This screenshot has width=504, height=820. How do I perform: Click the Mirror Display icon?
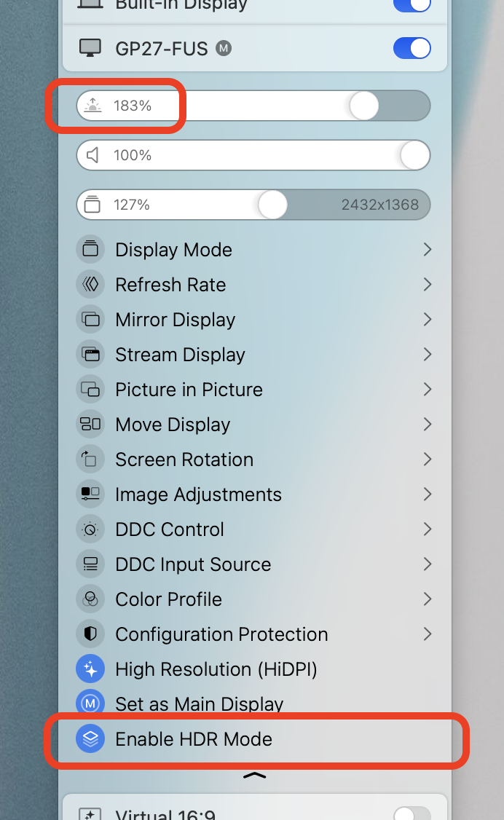point(90,320)
